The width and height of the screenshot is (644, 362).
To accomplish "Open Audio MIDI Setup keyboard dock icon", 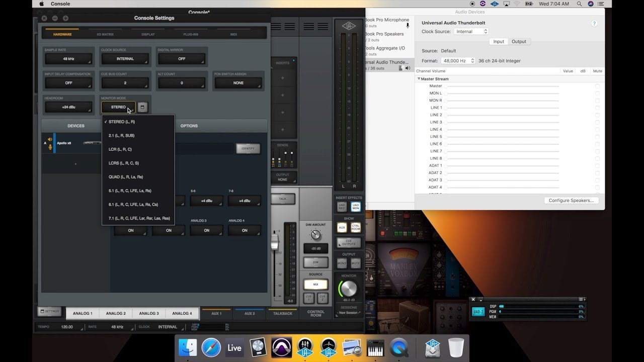I will pyautogui.click(x=375, y=347).
